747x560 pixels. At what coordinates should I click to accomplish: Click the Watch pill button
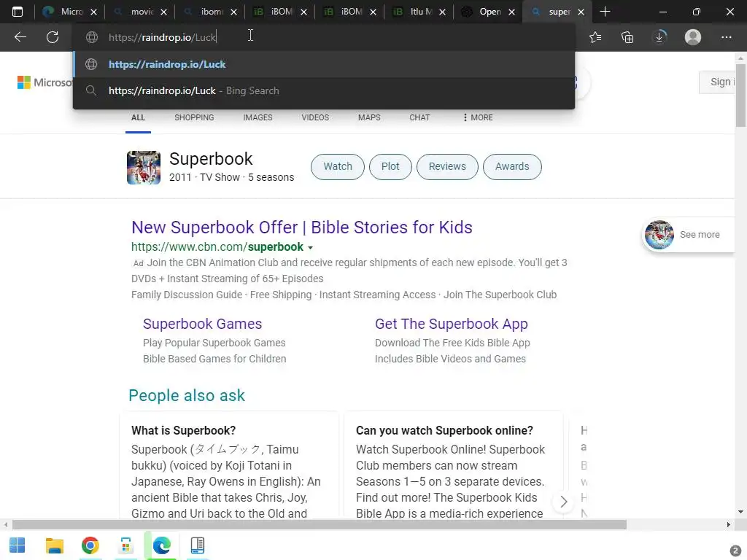click(338, 167)
